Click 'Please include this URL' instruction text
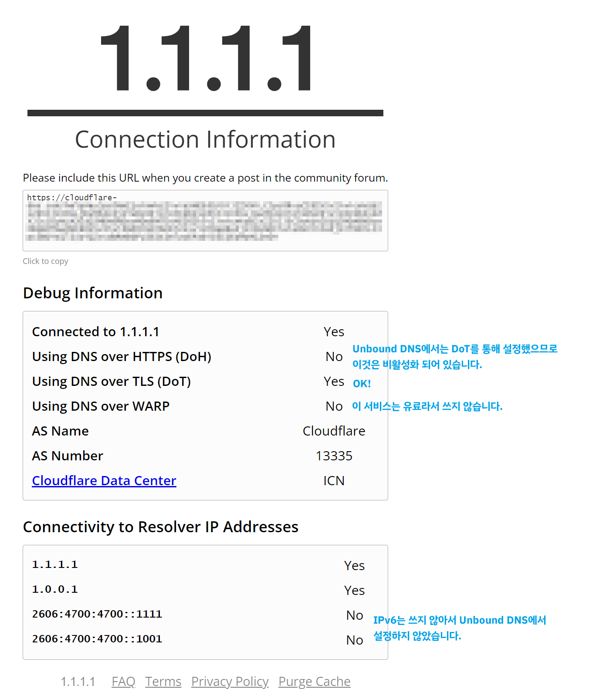 205,178
